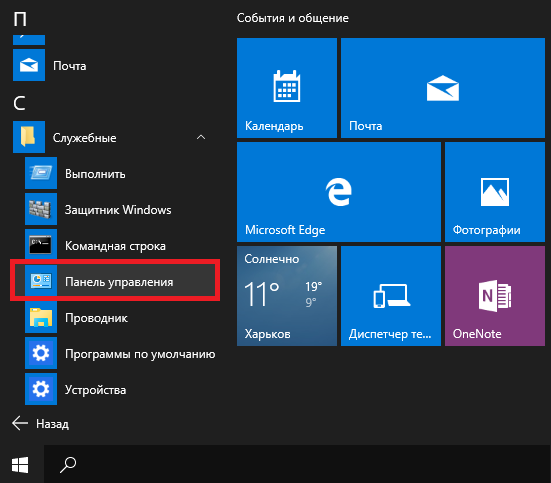The height and width of the screenshot is (483, 551).
Task: Click the Назад back button
Action: point(41,423)
